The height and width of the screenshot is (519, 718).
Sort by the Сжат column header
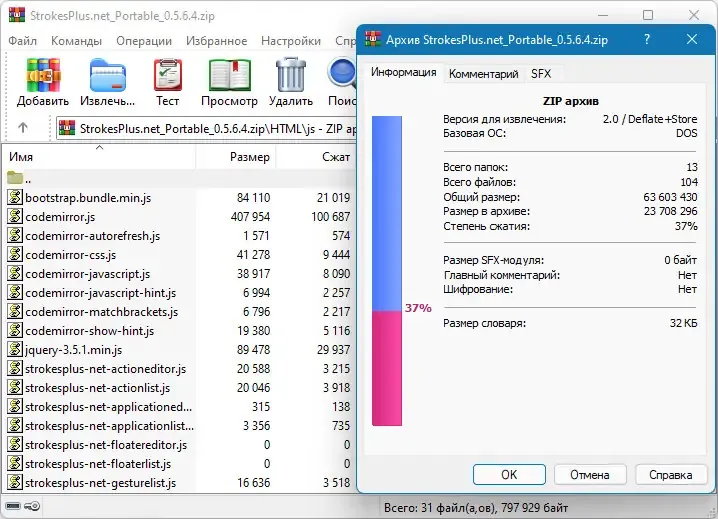316,157
